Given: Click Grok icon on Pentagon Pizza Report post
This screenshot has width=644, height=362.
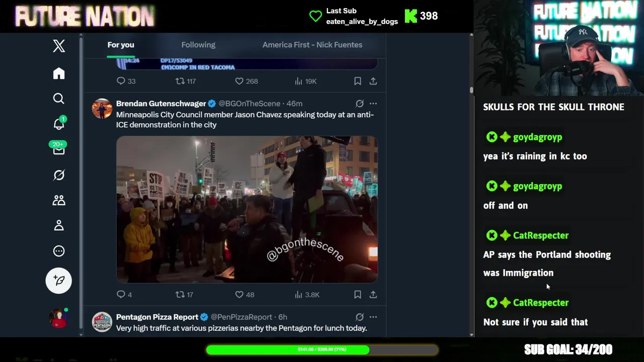Looking at the screenshot, I should pos(359,317).
